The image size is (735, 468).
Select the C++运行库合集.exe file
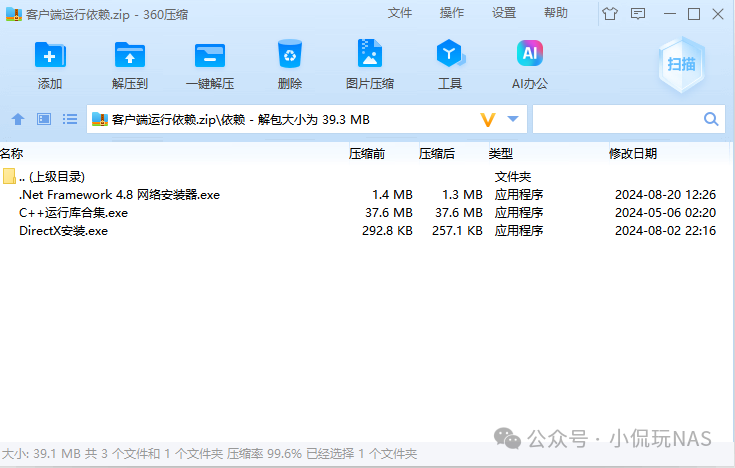(73, 213)
